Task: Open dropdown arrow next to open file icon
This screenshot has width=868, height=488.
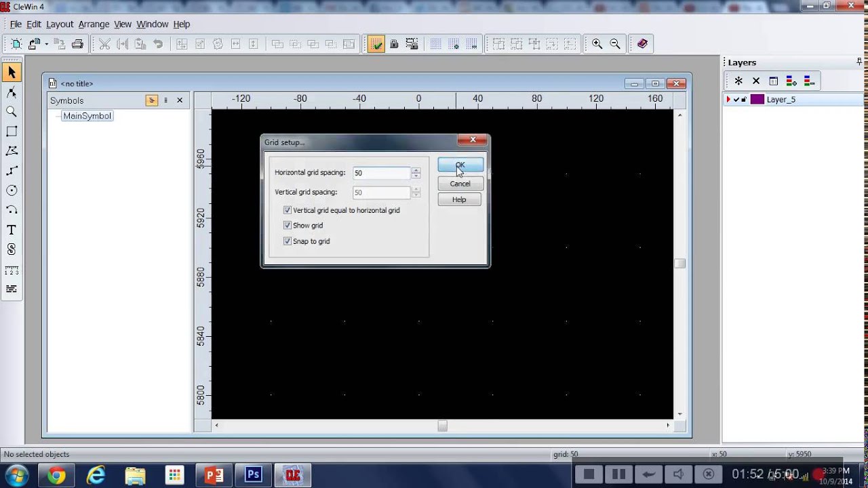Action: (x=46, y=44)
